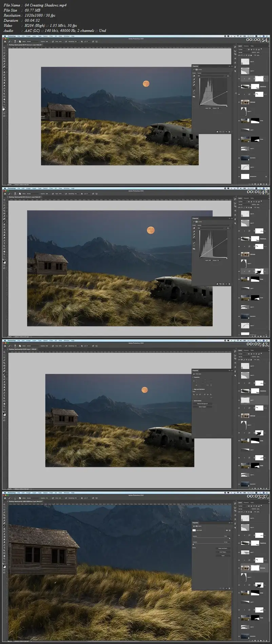Hide Mountains layer eye in 00:03:37 Layers panel

(239, 637)
